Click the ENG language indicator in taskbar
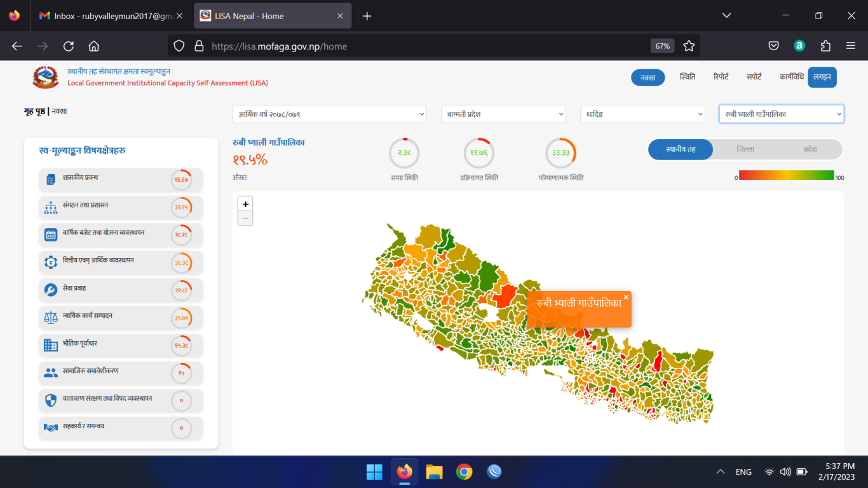This screenshot has width=868, height=488. [x=743, y=472]
